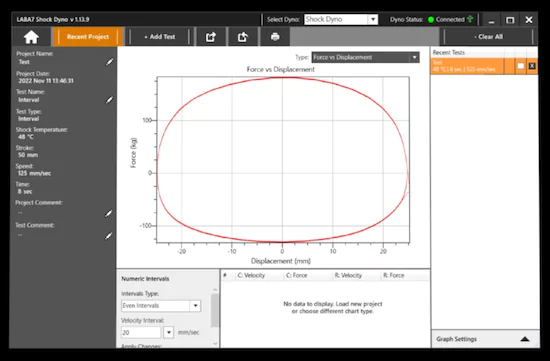Click the share icon with the curved arrow
Screen dimensions: 550x361
tap(243, 37)
